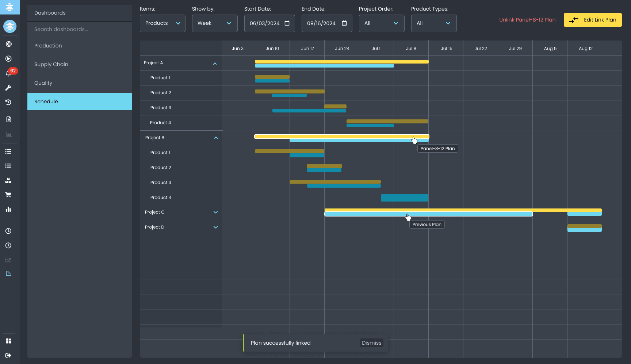631x364 pixels.
Task: Click the Edit Link Plan button
Action: (592, 20)
